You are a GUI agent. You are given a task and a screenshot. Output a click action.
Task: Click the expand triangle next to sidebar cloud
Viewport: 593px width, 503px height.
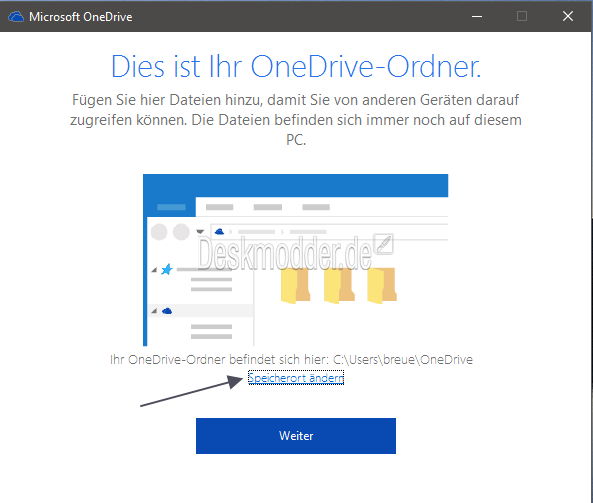(x=154, y=311)
